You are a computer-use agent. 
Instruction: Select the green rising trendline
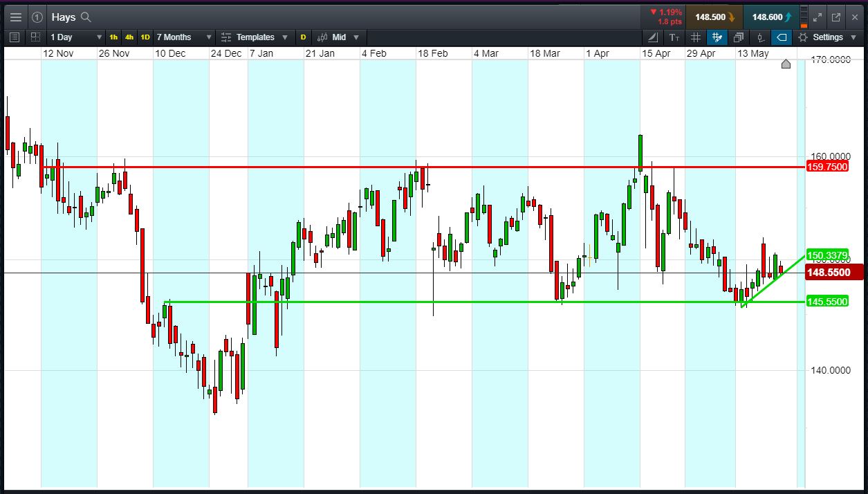tap(773, 281)
